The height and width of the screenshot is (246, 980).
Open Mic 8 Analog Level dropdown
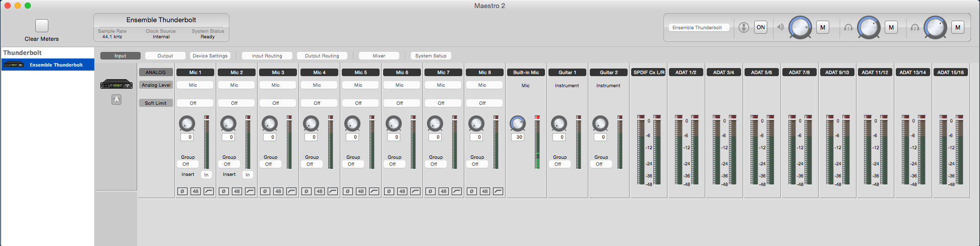pyautogui.click(x=484, y=85)
